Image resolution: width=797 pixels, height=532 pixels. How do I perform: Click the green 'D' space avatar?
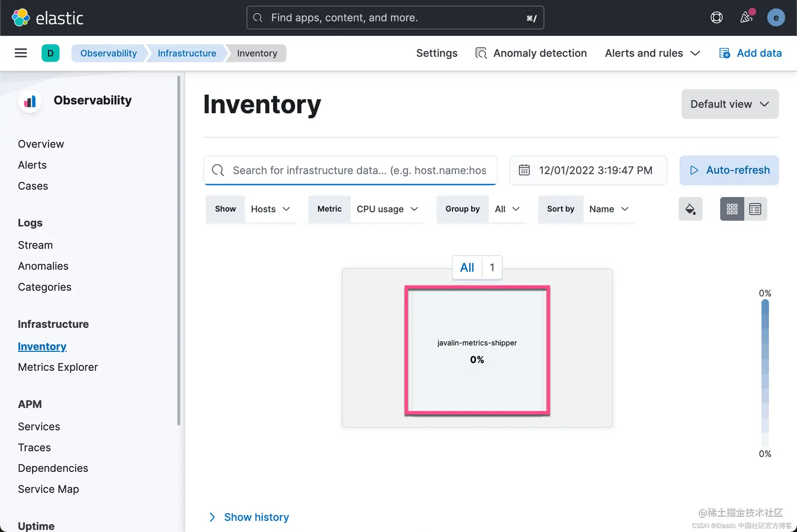coord(51,53)
